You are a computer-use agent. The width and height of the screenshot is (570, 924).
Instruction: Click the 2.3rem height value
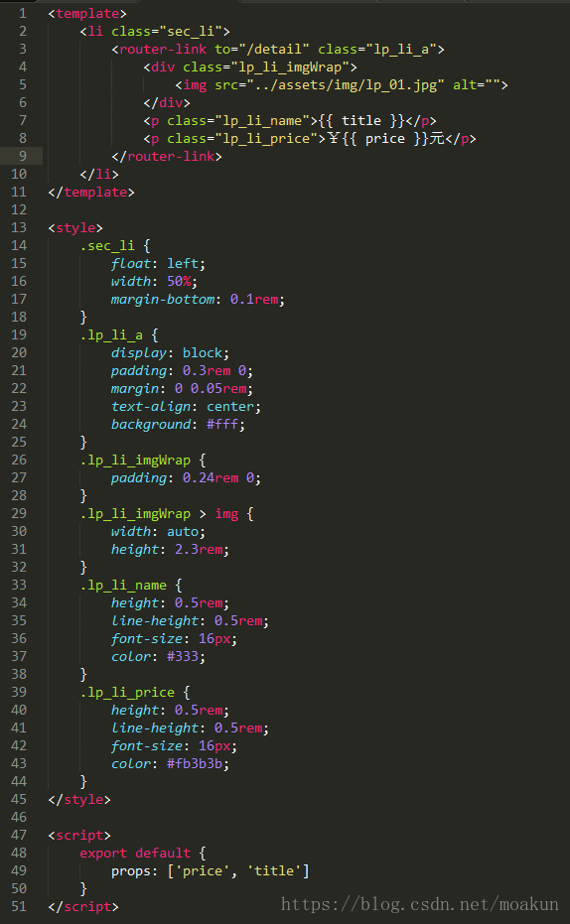click(x=199, y=549)
